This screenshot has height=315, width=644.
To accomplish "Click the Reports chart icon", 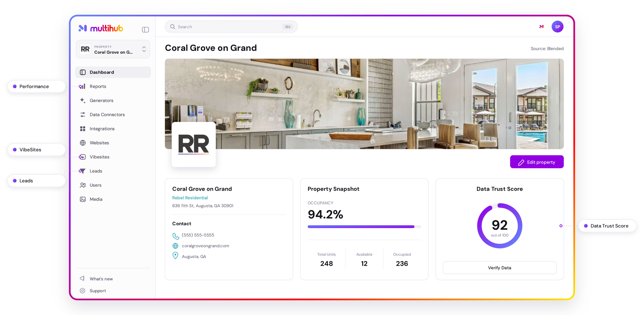I will (82, 86).
